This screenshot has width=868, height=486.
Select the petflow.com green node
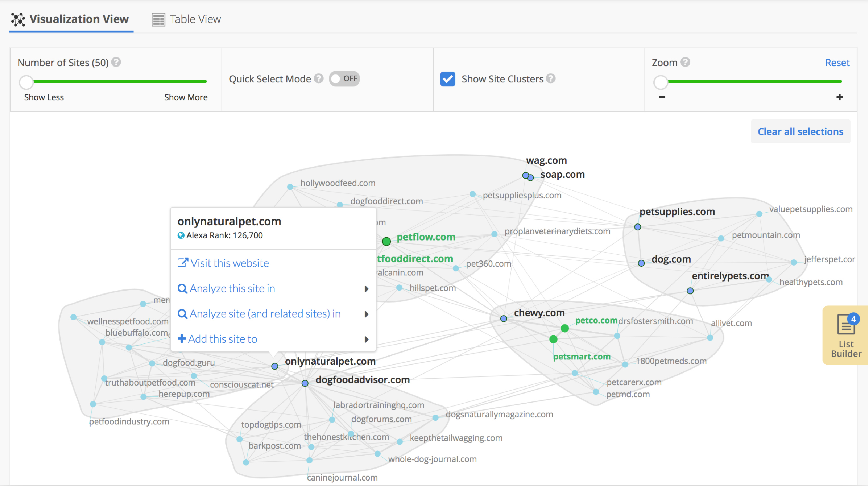[x=386, y=241]
